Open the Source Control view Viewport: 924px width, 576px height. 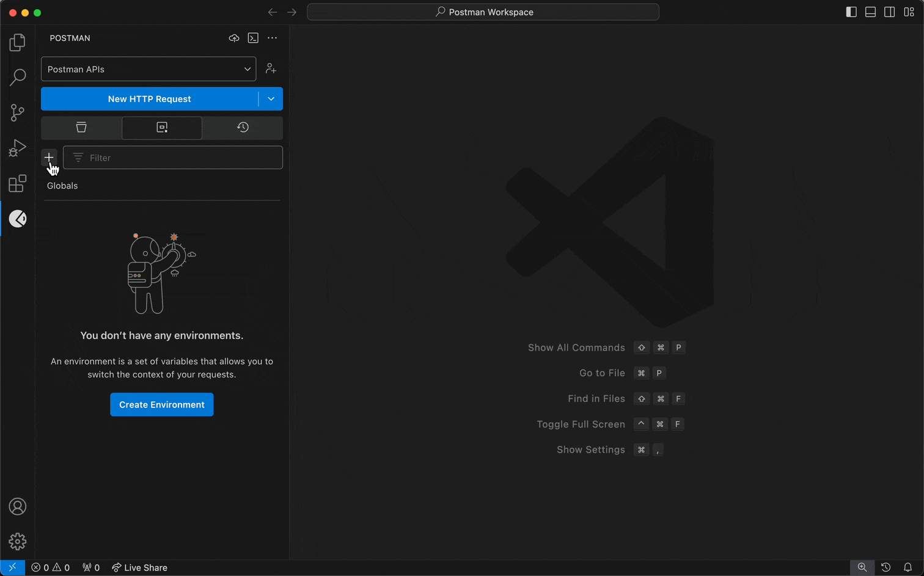pyautogui.click(x=18, y=112)
